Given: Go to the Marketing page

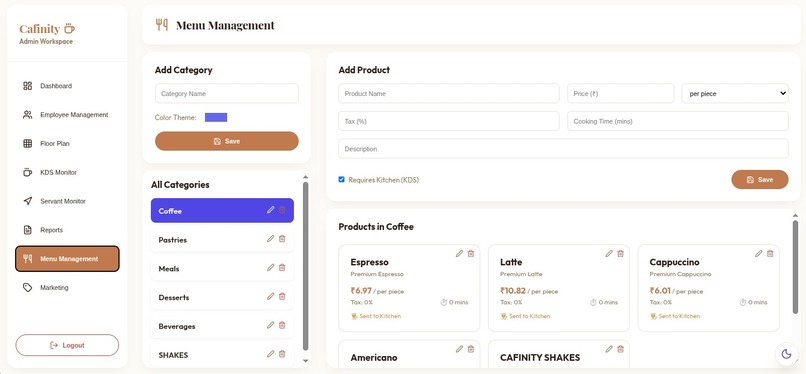Looking at the screenshot, I should coord(67,287).
